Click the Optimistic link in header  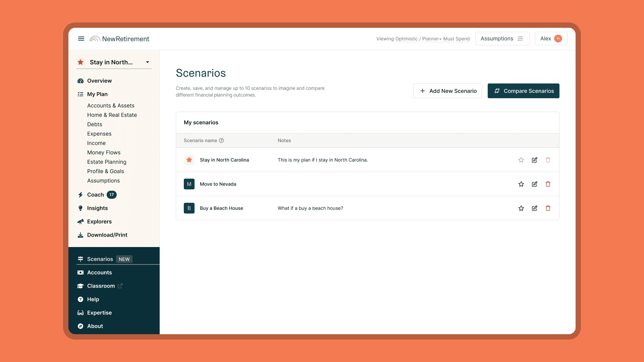(x=406, y=39)
